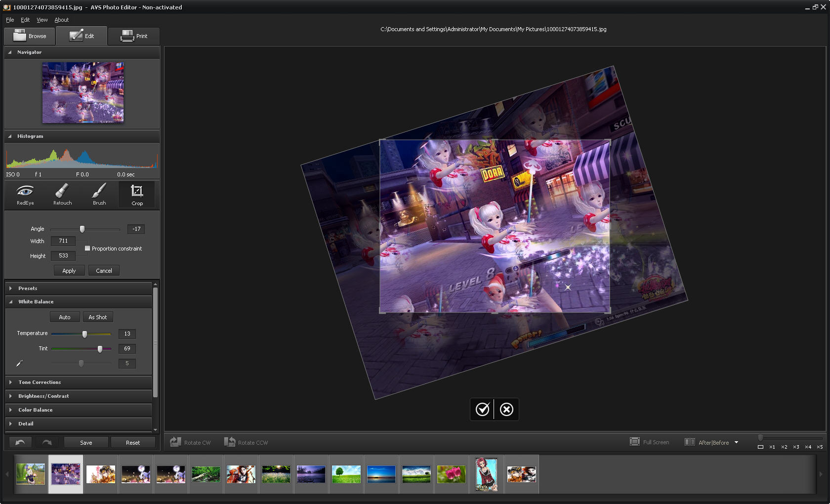Confirm crop with the checkmark icon
Viewport: 830px width, 504px height.
coord(482,409)
